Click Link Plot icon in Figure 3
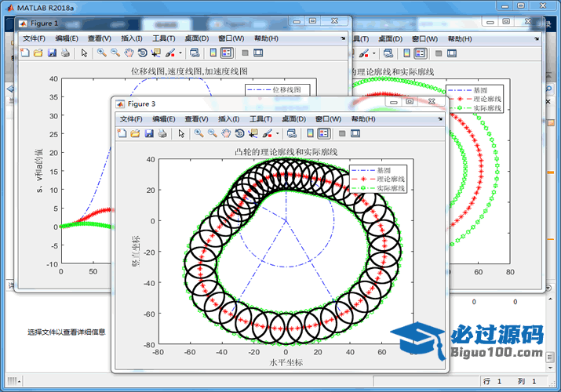This screenshot has width=561, height=392. [292, 133]
